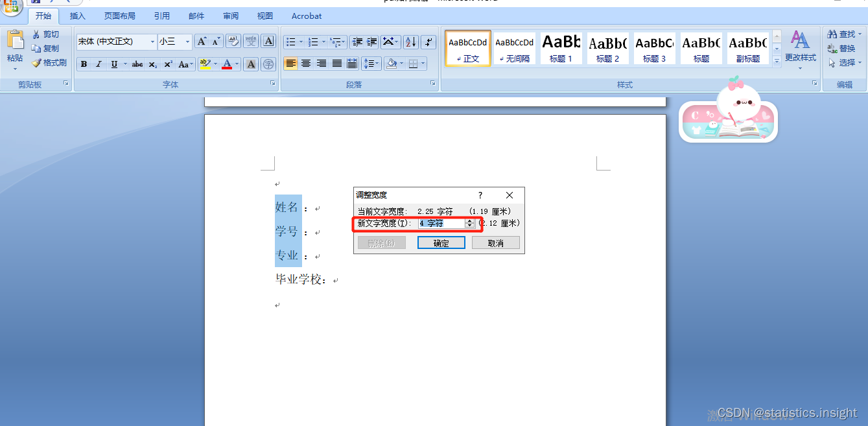Toggle Show/Hide paragraph marks
This screenshot has height=426, width=868.
428,41
